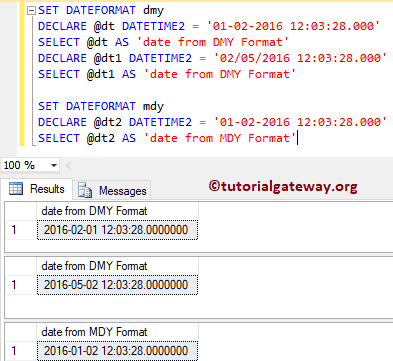Click first 'date from DMY Format' column header
Screen dimensions: 393x361
(x=117, y=211)
